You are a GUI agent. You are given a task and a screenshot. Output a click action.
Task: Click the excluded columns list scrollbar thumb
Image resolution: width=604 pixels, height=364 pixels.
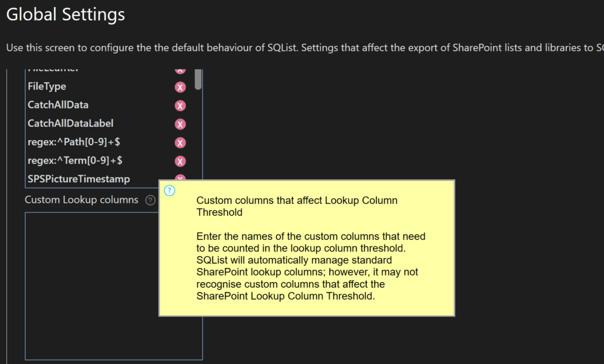pyautogui.click(x=198, y=79)
